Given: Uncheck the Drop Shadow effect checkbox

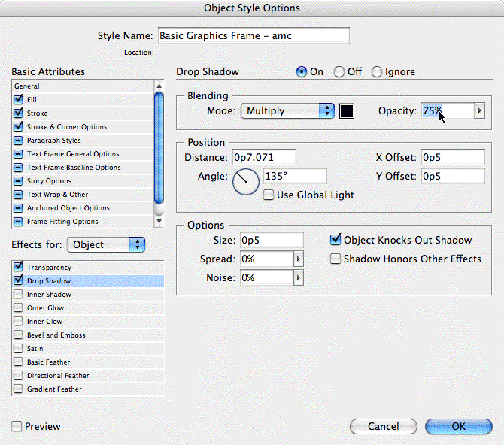Looking at the screenshot, I should point(18,280).
